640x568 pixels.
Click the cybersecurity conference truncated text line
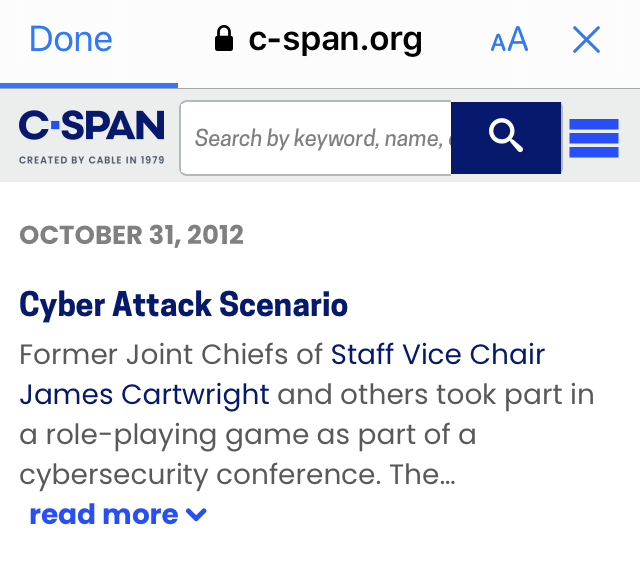point(237,475)
